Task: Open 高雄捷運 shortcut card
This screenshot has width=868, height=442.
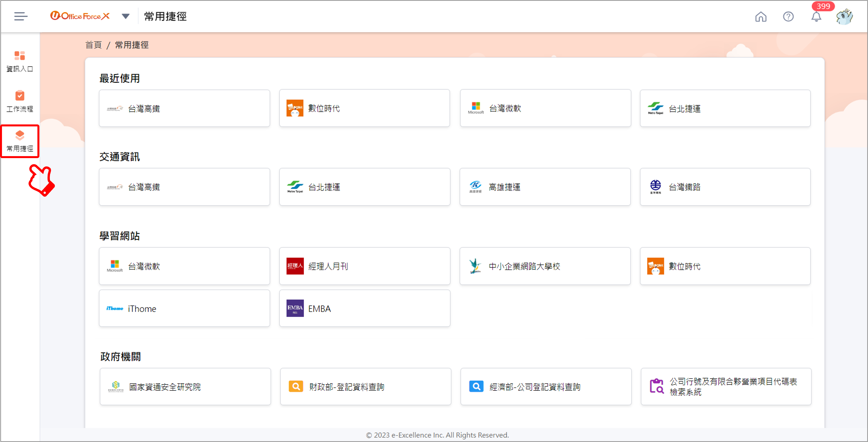Action: (545, 187)
